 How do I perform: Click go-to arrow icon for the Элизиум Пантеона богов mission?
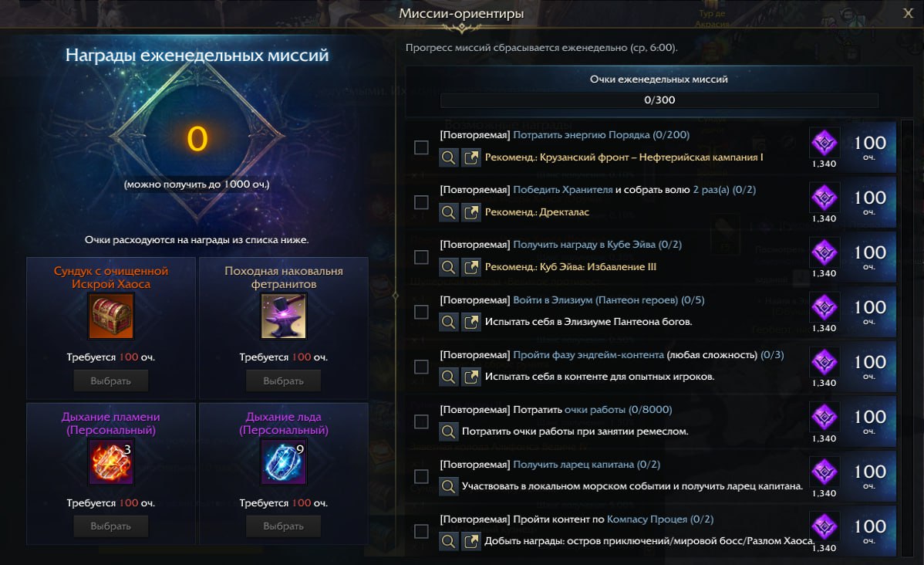(470, 322)
